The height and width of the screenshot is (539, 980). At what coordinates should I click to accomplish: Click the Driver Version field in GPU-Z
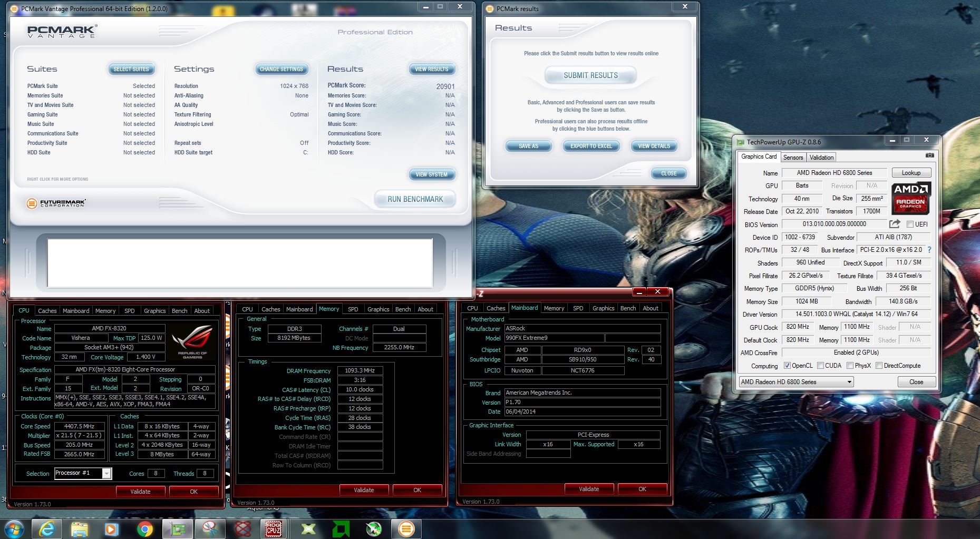pos(856,314)
